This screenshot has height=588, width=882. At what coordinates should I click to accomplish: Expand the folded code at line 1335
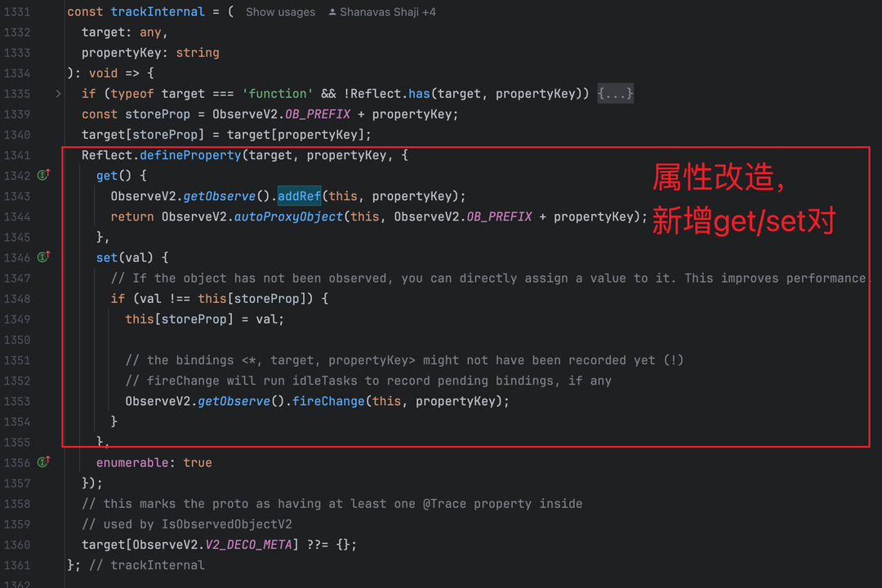point(58,93)
